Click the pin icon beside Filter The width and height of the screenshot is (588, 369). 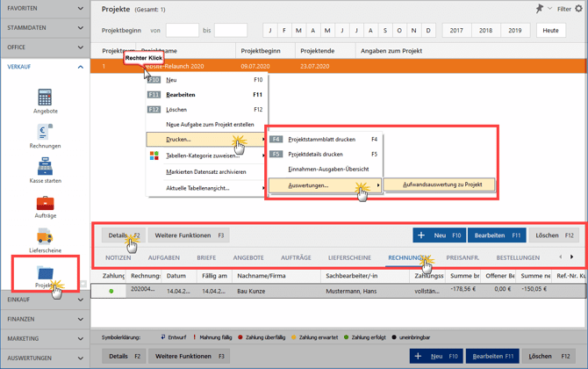click(540, 9)
